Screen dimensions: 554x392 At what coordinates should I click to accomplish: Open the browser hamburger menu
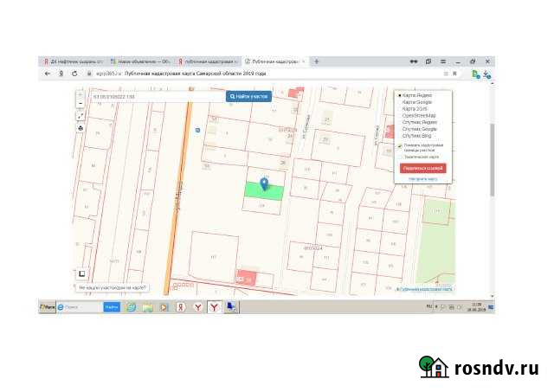(444, 62)
